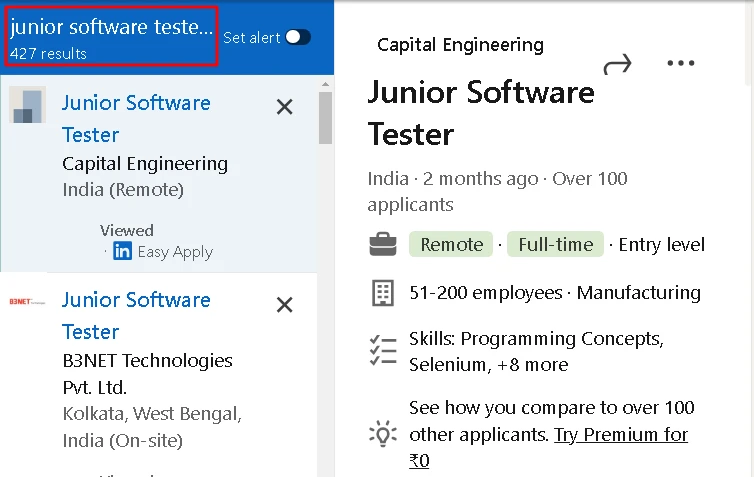Toggle the Set alert switch

pyautogui.click(x=298, y=37)
